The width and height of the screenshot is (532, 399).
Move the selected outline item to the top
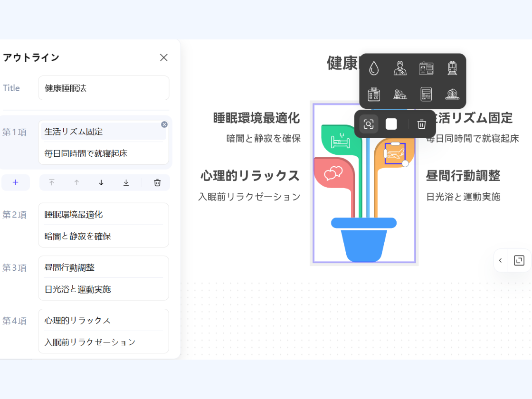click(x=51, y=182)
